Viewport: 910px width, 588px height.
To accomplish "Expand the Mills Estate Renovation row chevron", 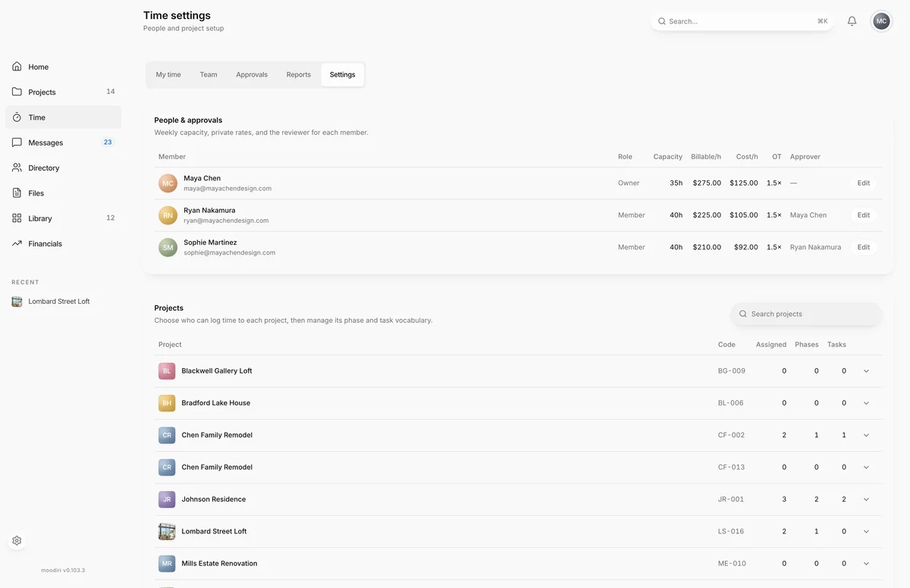I will coord(866,564).
